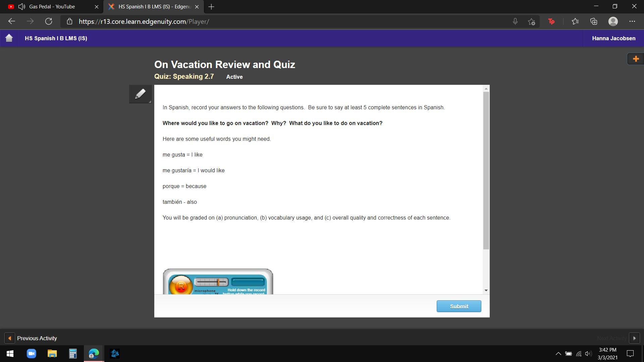
Task: Refresh the current page
Action: (x=49, y=21)
